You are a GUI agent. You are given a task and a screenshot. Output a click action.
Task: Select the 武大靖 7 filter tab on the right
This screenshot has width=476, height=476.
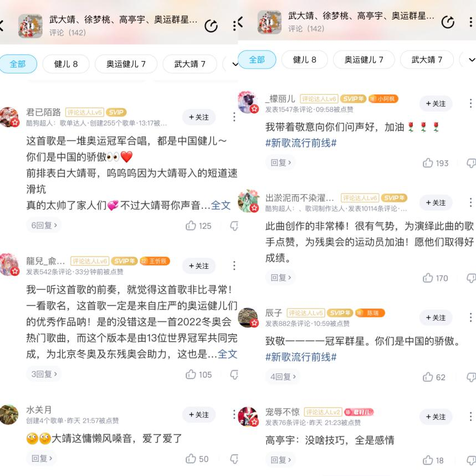pyautogui.click(x=427, y=60)
